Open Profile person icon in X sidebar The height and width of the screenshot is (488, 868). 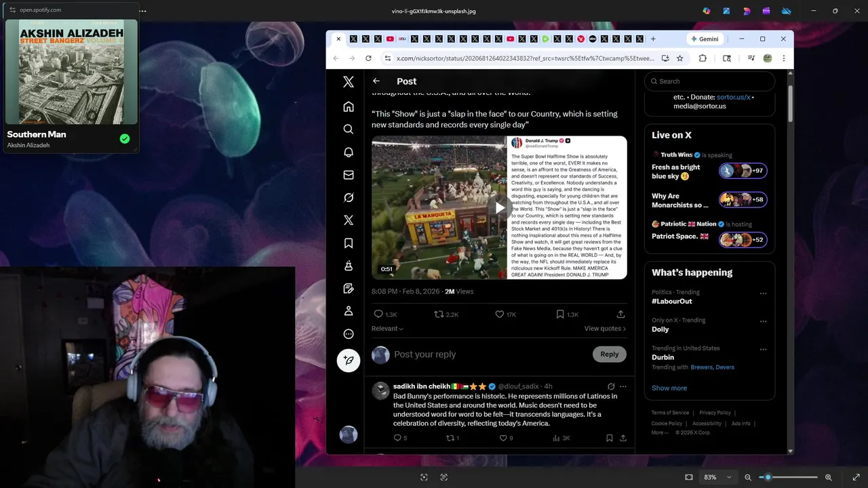[349, 311]
